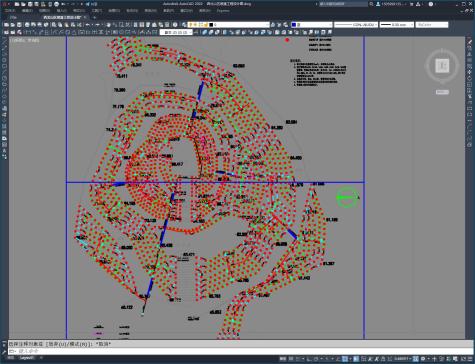Select the Multiline Text tool in left toolbar
This screenshot has height=364, width=475.
4,150
